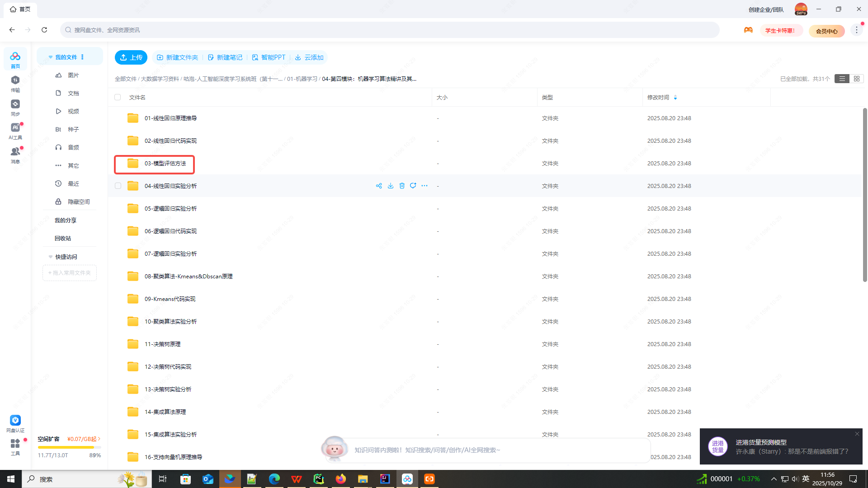Viewport: 868px width, 488px height.
Task: Click the search box for 网盘文件
Action: pos(389,30)
